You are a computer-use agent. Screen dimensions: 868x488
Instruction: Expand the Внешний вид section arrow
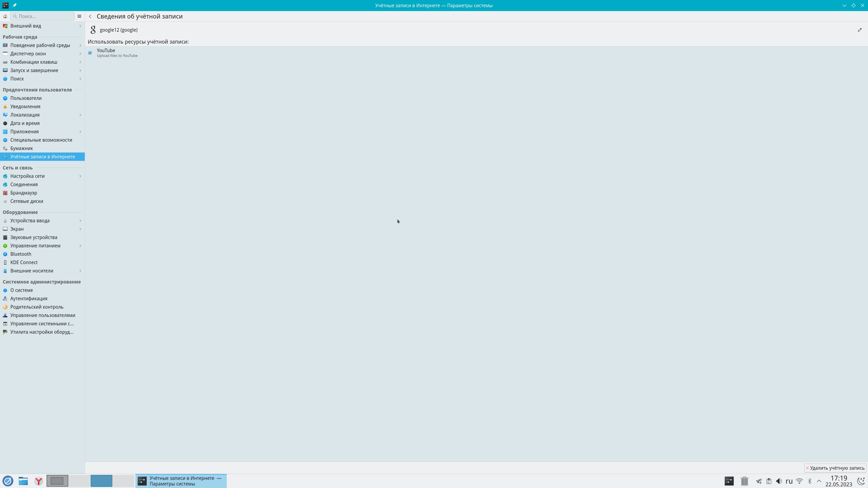click(x=80, y=26)
